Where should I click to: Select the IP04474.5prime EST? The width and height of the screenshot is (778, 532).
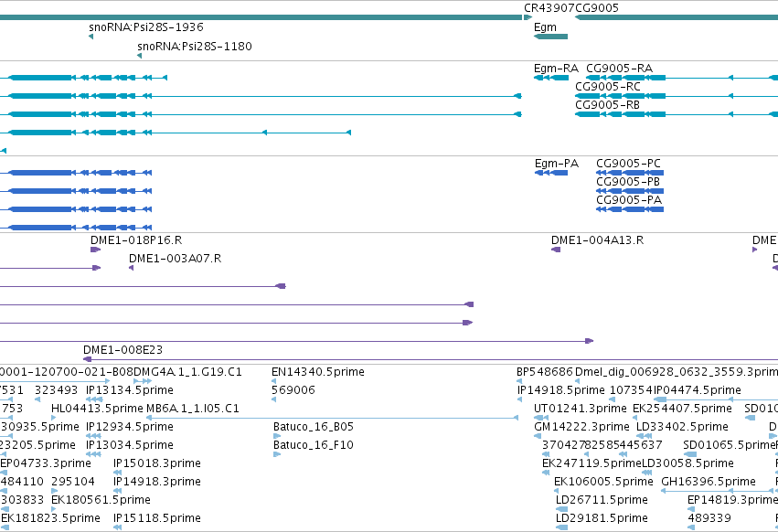pos(716,399)
